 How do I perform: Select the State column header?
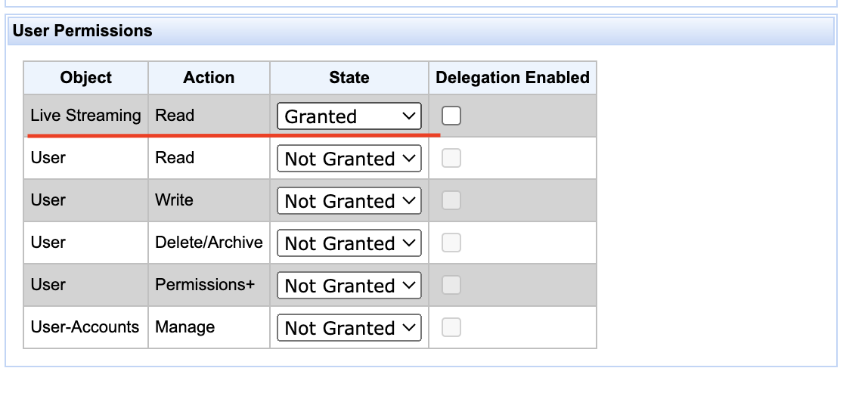349,78
